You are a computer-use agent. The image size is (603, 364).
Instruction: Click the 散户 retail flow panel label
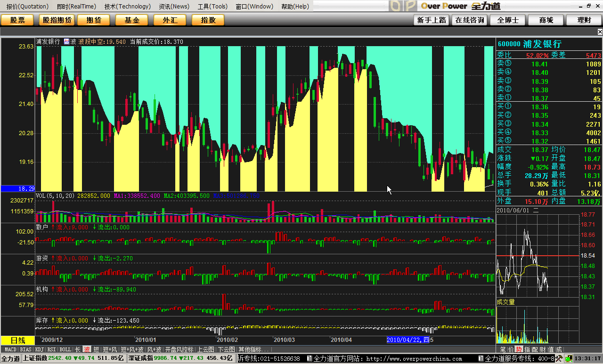[x=42, y=227]
